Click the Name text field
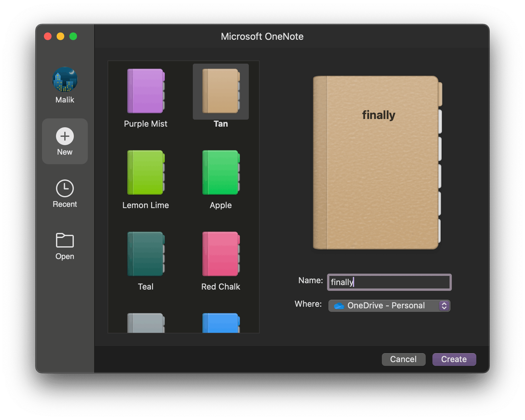The image size is (525, 420). (389, 282)
